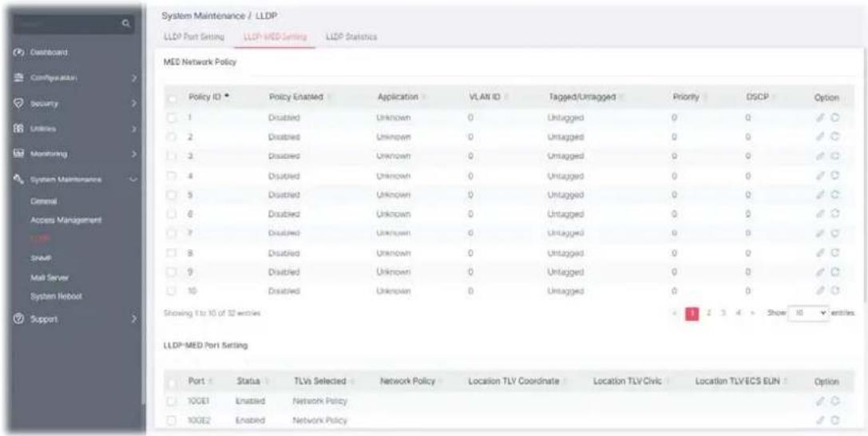Switch to LLDP Port Setting tab
The height and width of the screenshot is (436, 868).
[194, 37]
